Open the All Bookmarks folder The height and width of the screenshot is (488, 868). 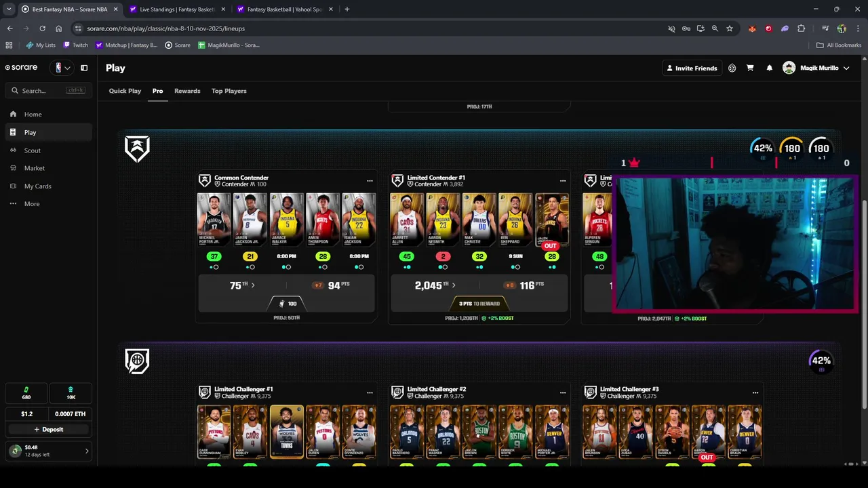tap(839, 45)
